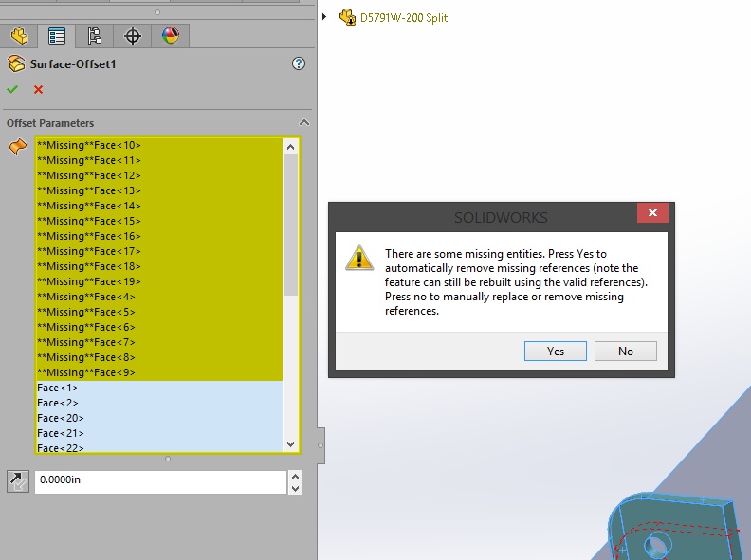751x560 pixels.
Task: Flip the offset direction button
Action: 18,481
